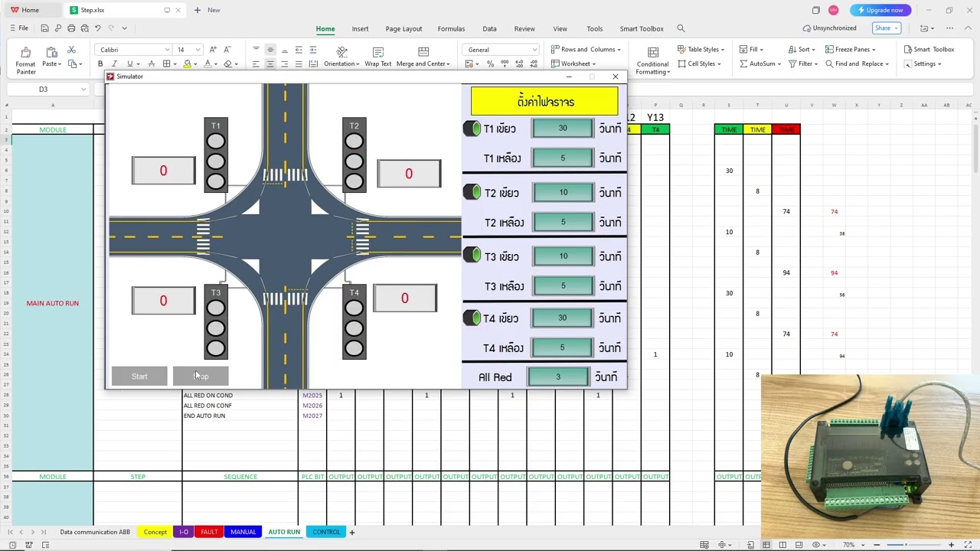
Task: Click the Format Painter icon
Action: pos(25,53)
